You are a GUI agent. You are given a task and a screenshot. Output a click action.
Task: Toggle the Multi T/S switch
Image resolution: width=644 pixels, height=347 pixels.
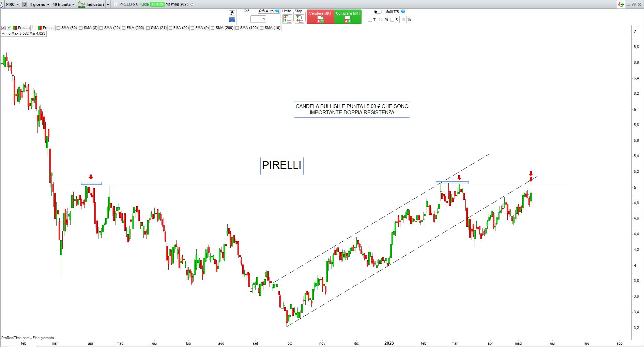[378, 12]
